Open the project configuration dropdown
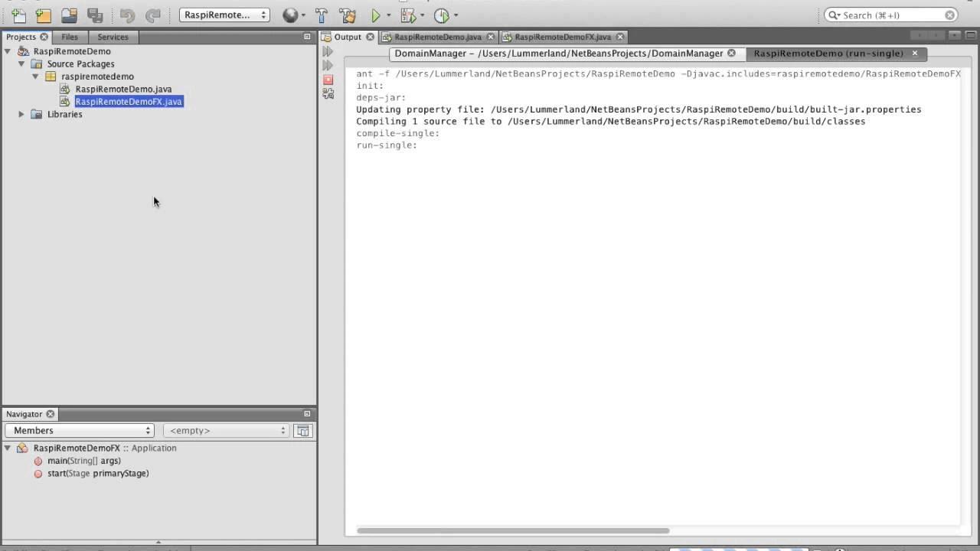This screenshot has height=551, width=980. pyautogui.click(x=224, y=15)
